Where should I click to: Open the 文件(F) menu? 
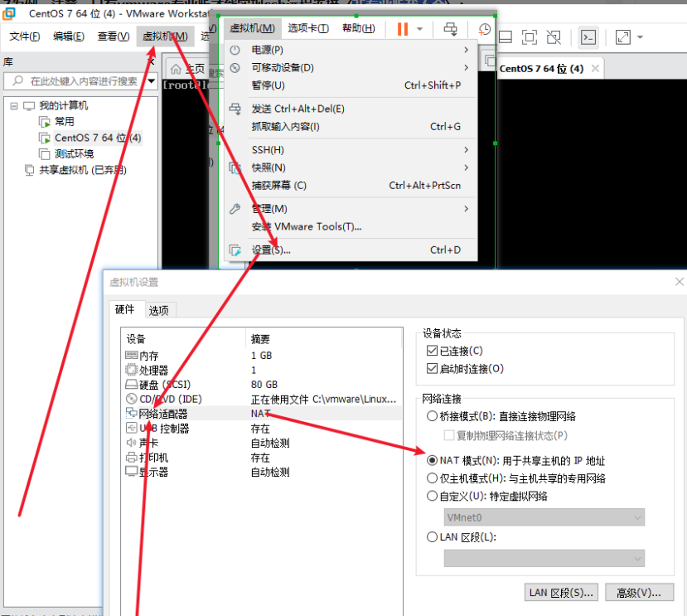tap(25, 36)
